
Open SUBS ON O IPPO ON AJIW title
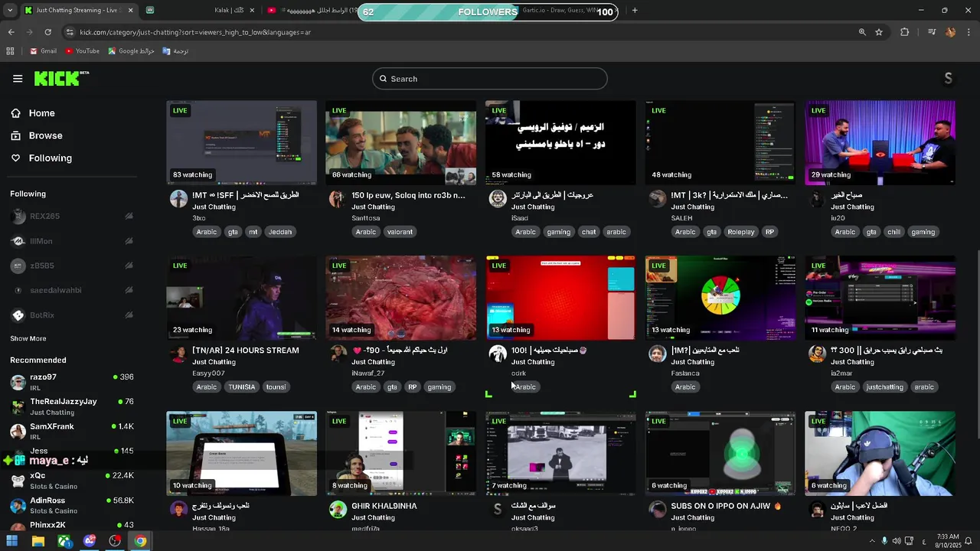coord(726,506)
